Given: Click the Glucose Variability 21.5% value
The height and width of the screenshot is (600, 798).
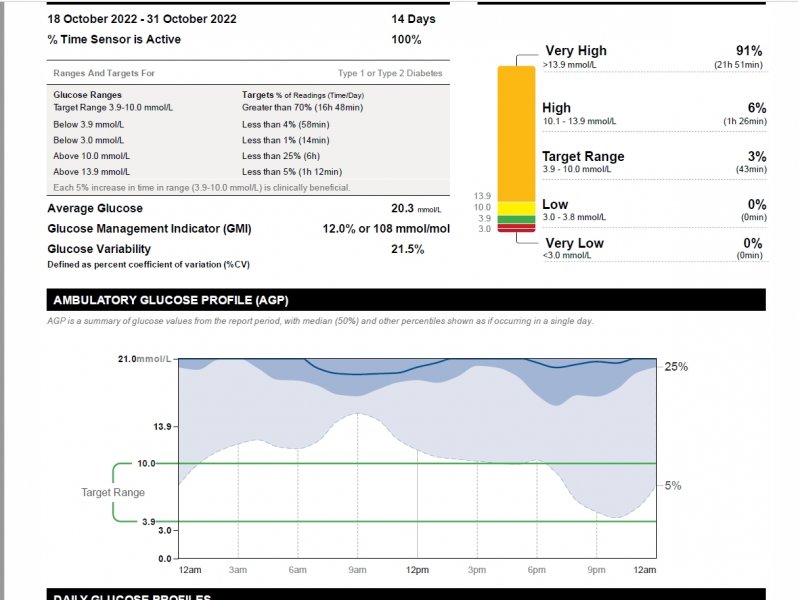Looking at the screenshot, I should point(407,249).
